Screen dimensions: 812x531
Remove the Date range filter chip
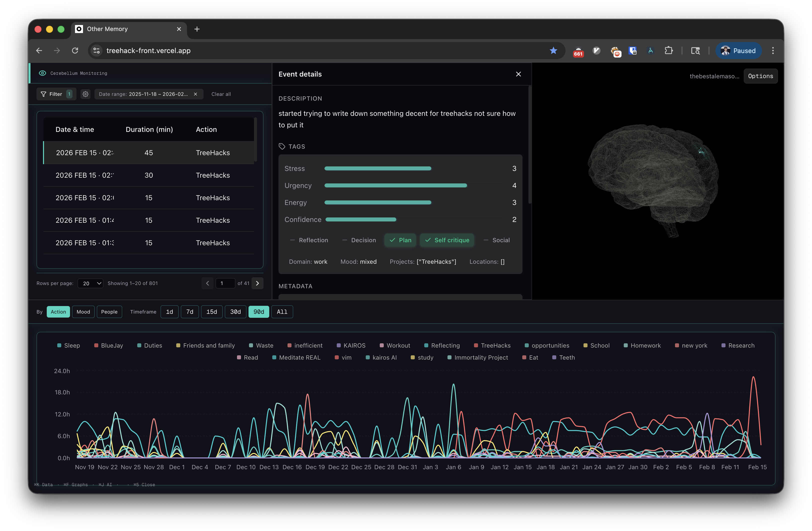tap(195, 94)
